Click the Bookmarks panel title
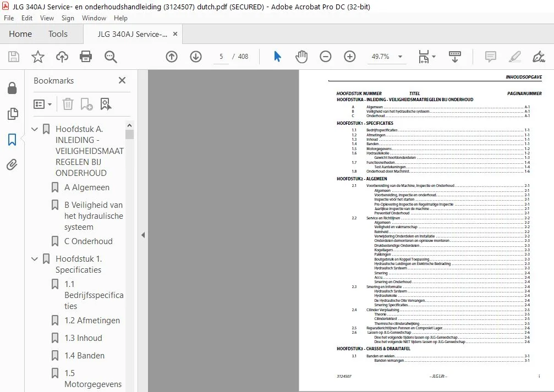This screenshot has height=392, width=554. (54, 80)
